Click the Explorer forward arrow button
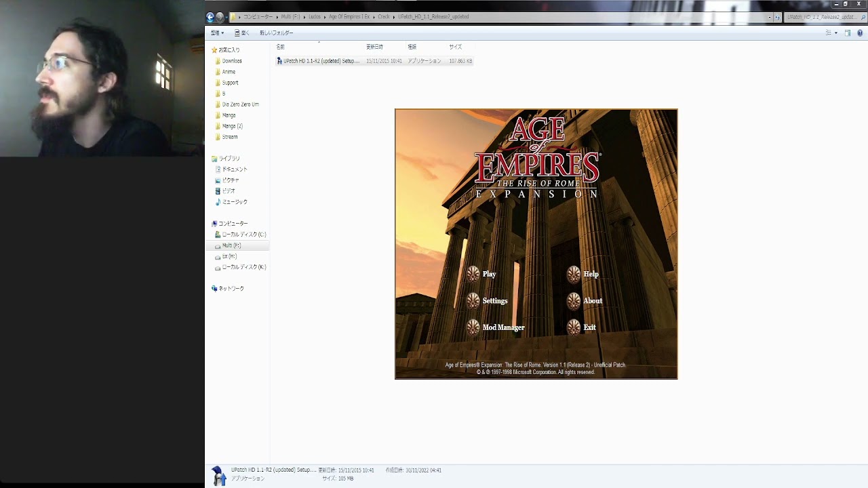 [220, 17]
